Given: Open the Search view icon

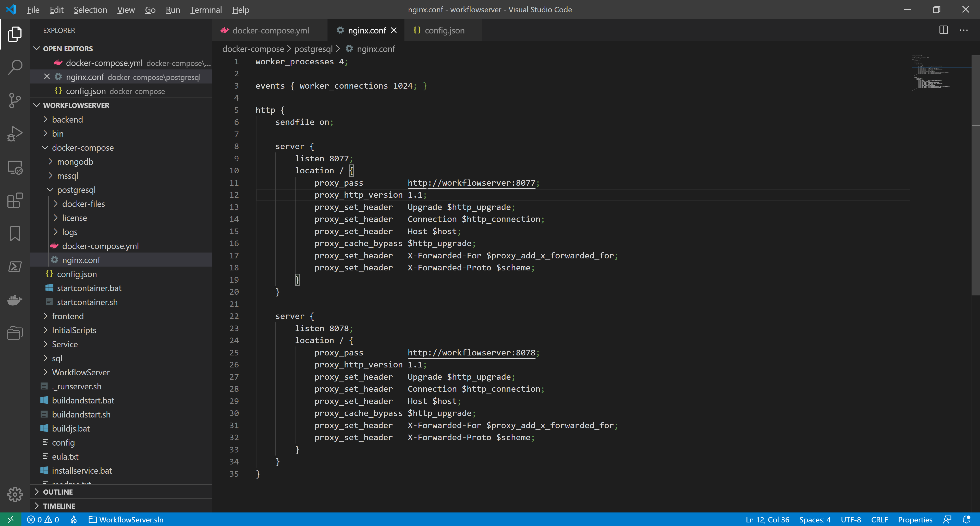Looking at the screenshot, I should pos(15,67).
